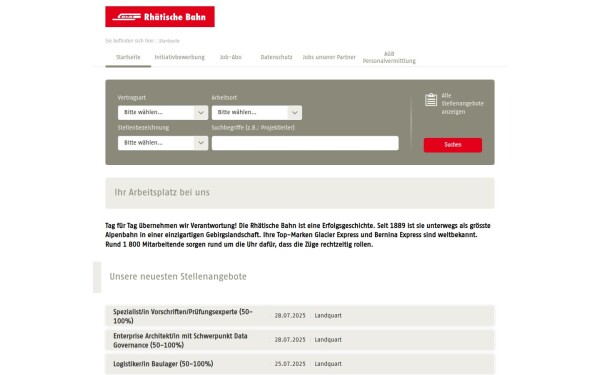600x375 pixels.
Task: Click the 'Unsere neuesten Stellenangebote' heading
Action: pyautogui.click(x=178, y=276)
